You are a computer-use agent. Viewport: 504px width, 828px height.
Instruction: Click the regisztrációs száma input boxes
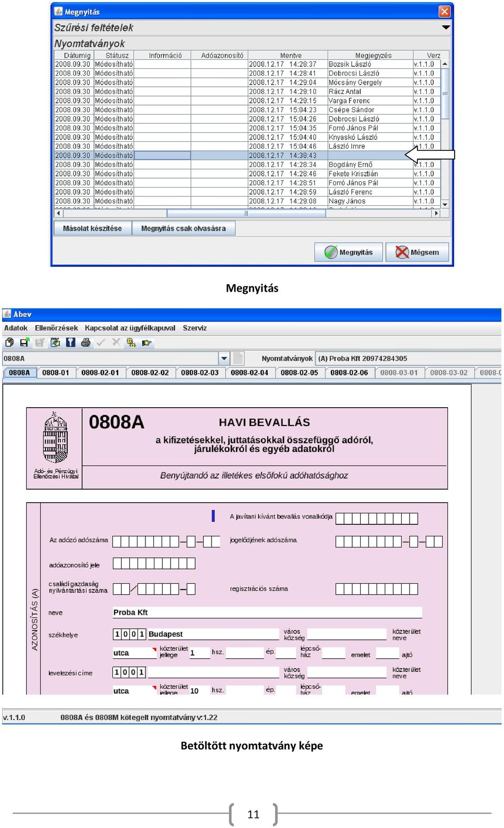click(376, 589)
